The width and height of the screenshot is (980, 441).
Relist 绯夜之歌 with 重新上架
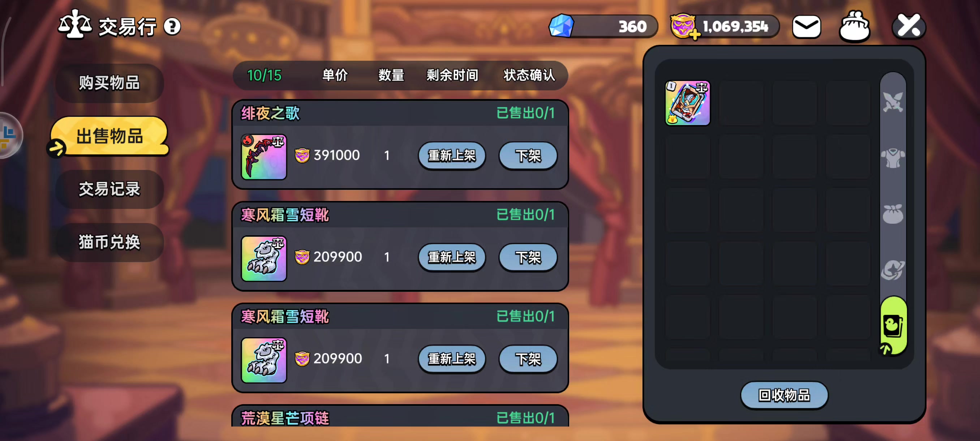pos(452,155)
